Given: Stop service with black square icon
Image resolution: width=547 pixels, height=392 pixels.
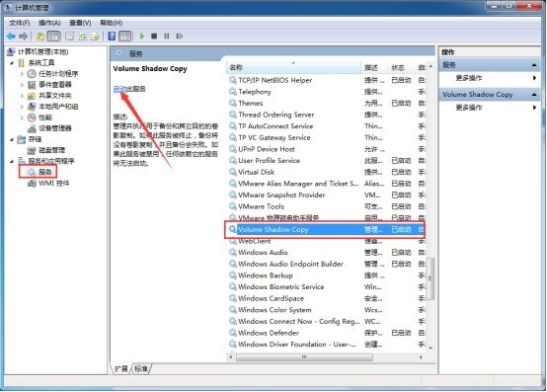Looking at the screenshot, I should [154, 36].
